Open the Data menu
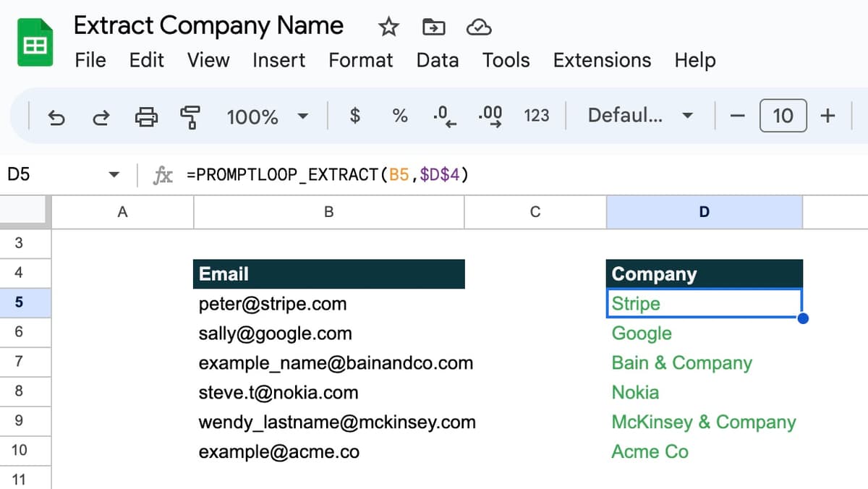 coord(438,60)
